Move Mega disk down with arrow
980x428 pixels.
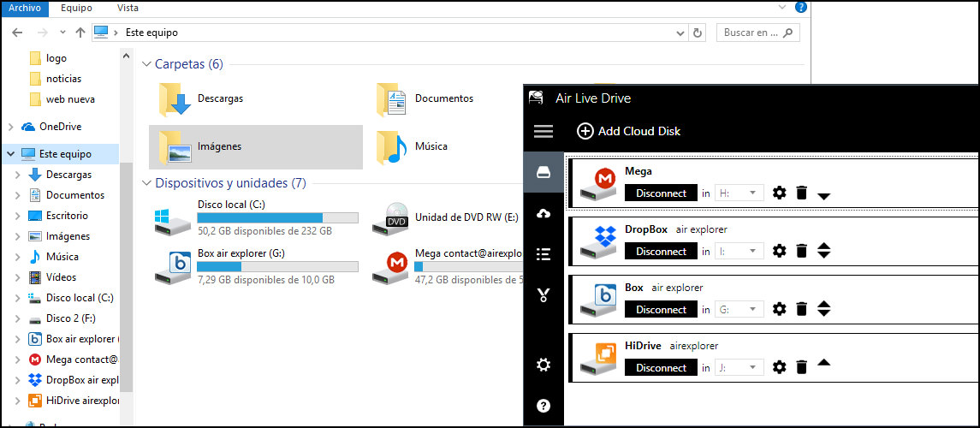(823, 196)
